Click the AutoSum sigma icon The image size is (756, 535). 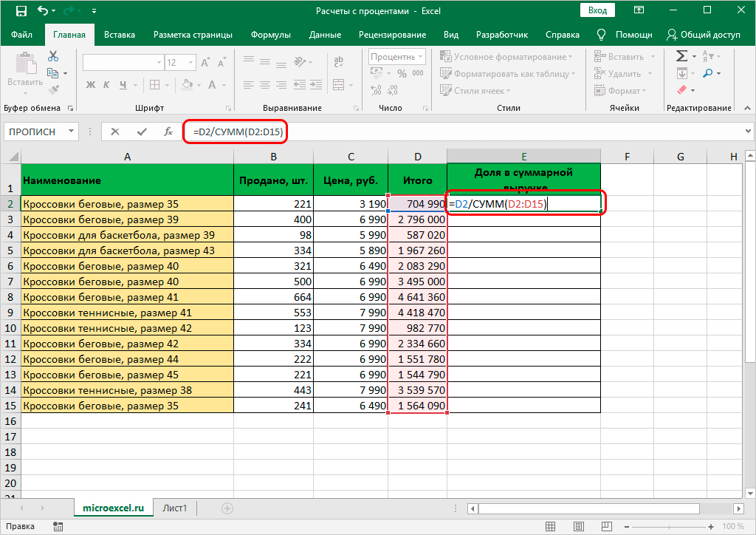click(681, 56)
